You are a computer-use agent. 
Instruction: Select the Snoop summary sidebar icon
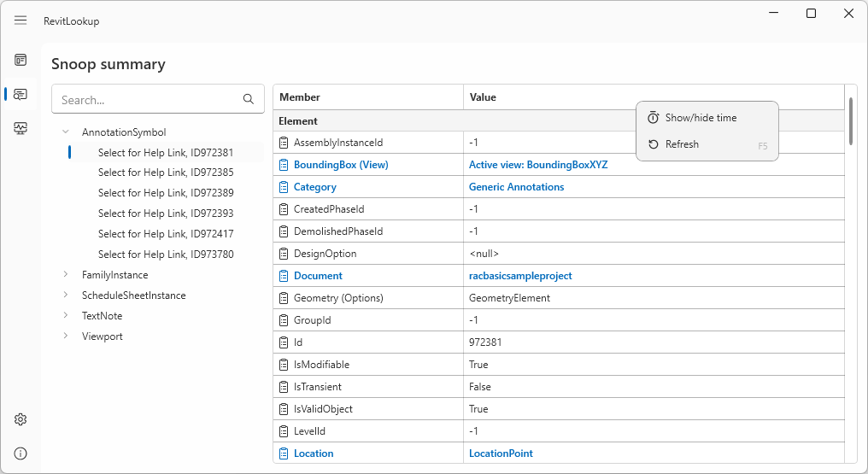pyautogui.click(x=21, y=94)
